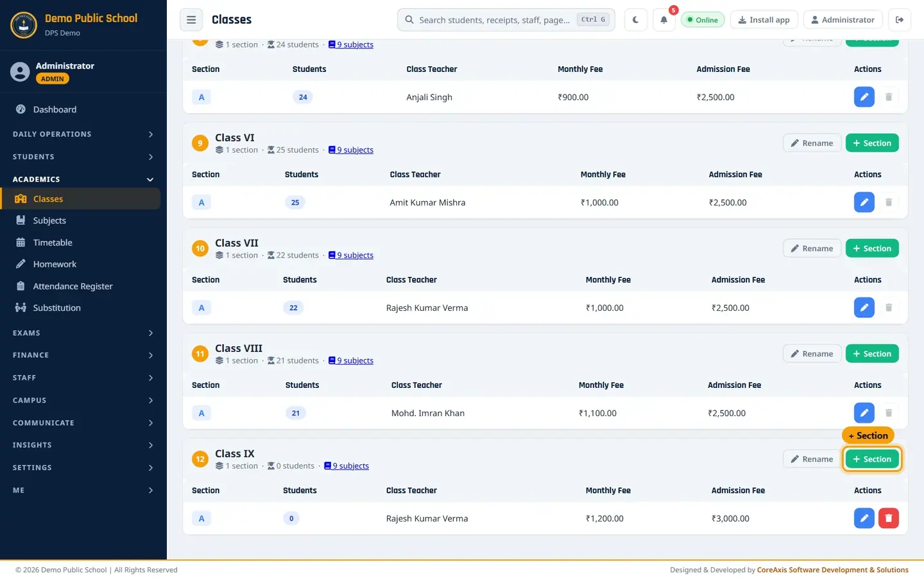Screen dimensions: 924x578
Task: Click the Install app button
Action: 764,20
